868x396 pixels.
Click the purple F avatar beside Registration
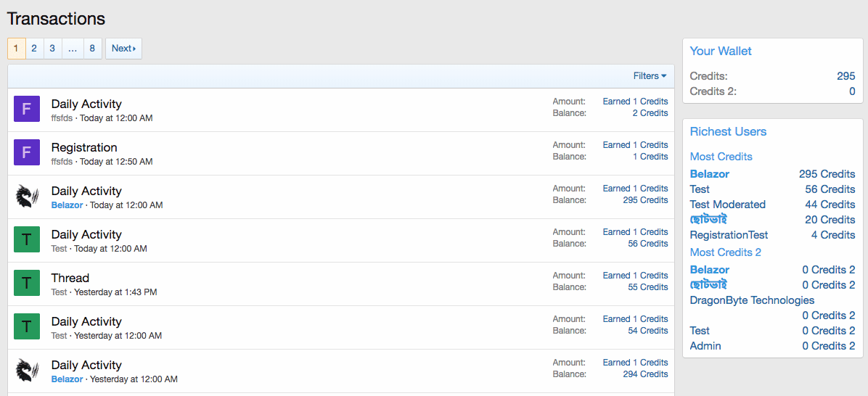pyautogui.click(x=27, y=153)
